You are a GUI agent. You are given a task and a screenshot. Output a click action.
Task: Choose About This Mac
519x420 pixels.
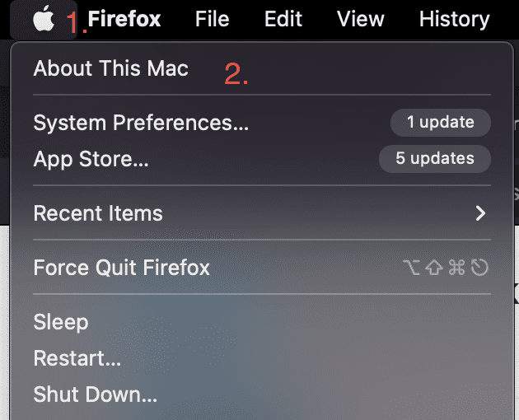click(x=110, y=69)
